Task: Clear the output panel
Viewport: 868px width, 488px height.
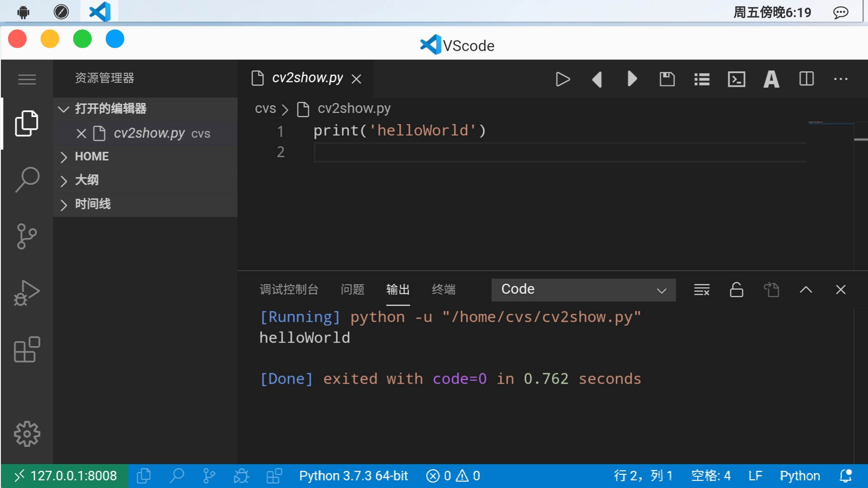Action: [x=701, y=290]
